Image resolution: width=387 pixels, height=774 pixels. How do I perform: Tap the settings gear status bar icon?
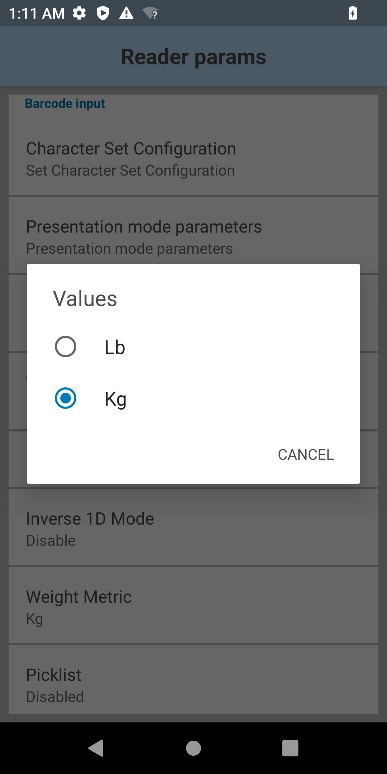pyautogui.click(x=79, y=13)
